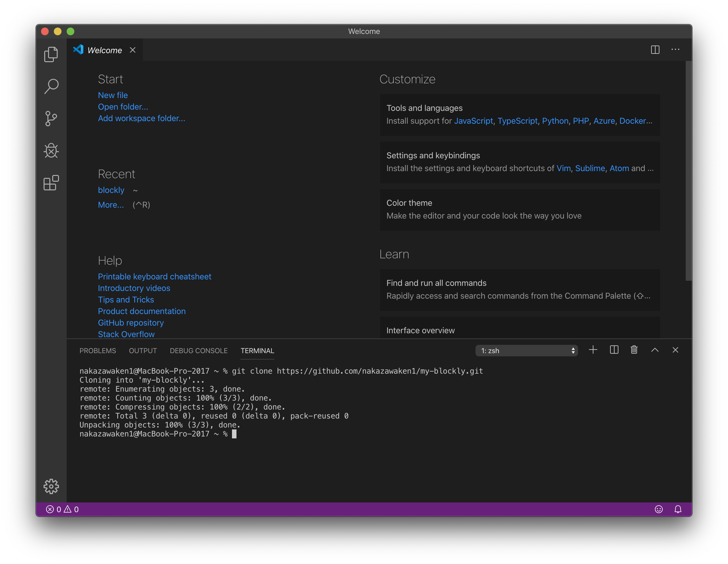Open the 'blockly' recent workspace
The height and width of the screenshot is (564, 728).
(x=111, y=190)
